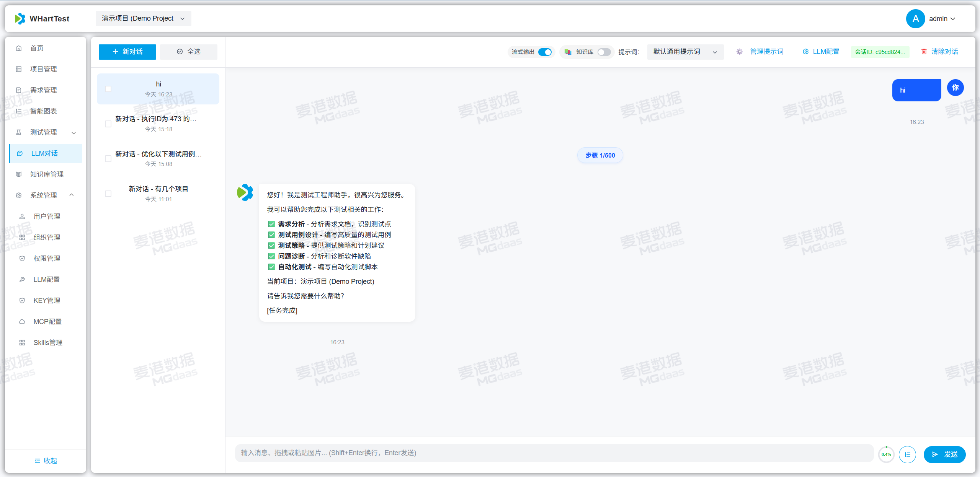Click the assistant logo avatar in chat
This screenshot has height=477, width=980.
point(245,192)
